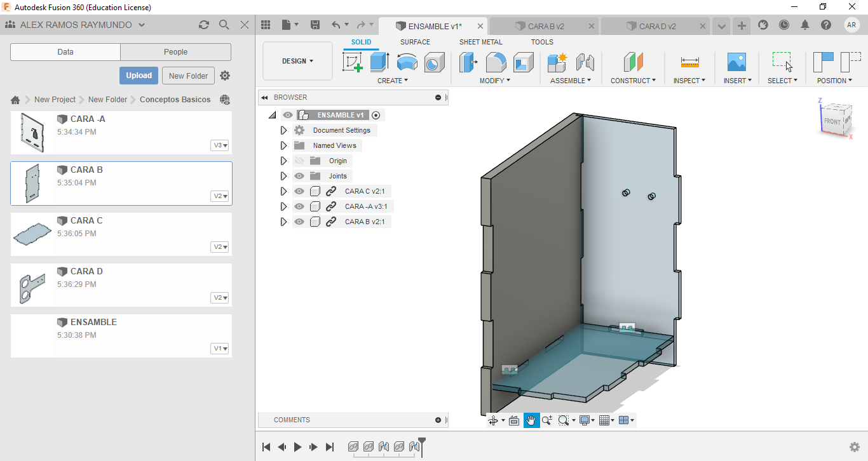Click the Offset Plane construct icon
This screenshot has width=868, height=461.
coord(633,62)
